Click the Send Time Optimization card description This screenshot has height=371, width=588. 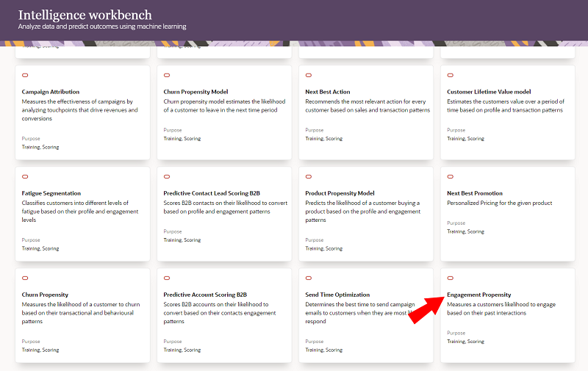coord(356,312)
